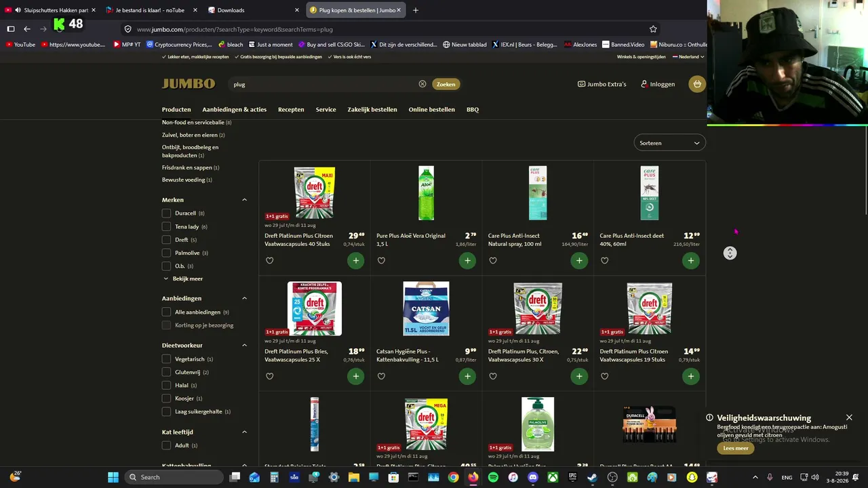The height and width of the screenshot is (488, 868).
Task: Open Steam from the taskbar
Action: 592,477
